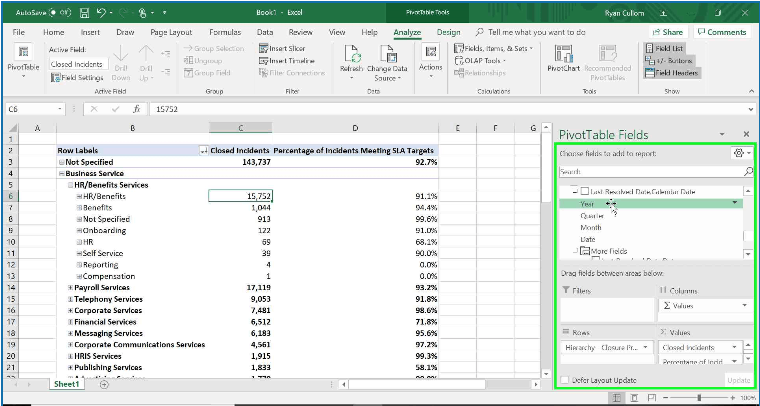Expand the Telephony Services row

pos(70,299)
